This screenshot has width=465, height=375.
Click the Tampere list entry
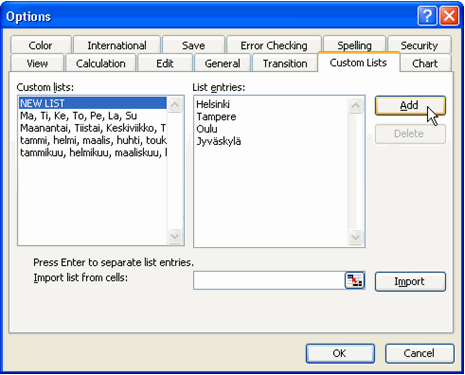click(216, 117)
